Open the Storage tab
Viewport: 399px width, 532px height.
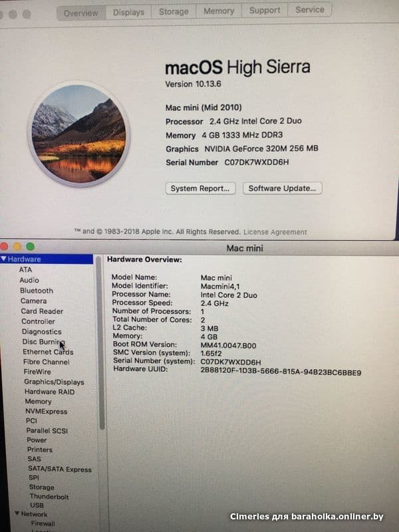click(x=174, y=11)
